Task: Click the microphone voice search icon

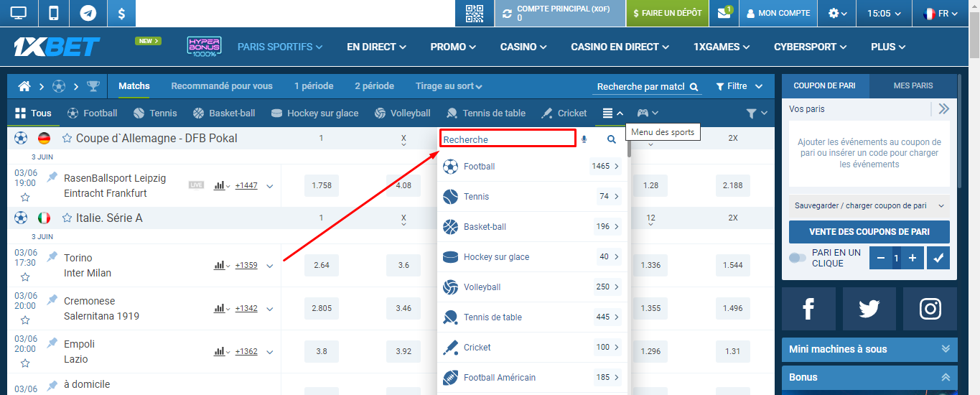Action: pyautogui.click(x=584, y=139)
